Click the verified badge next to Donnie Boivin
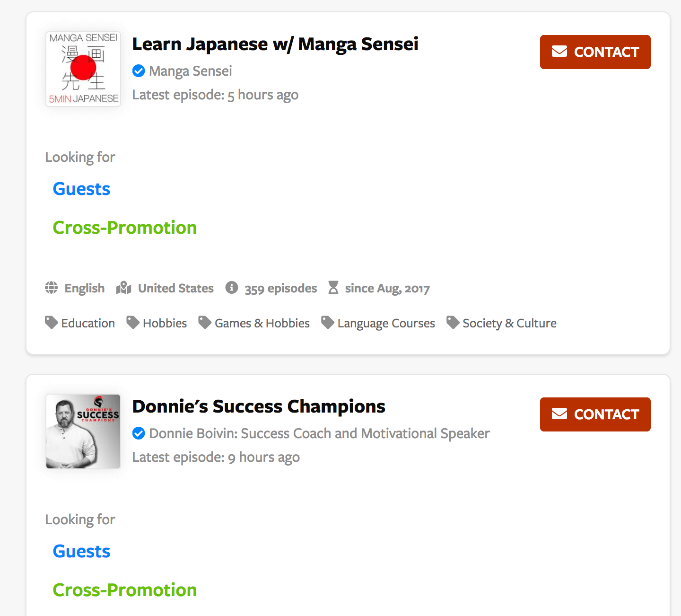This screenshot has height=616, width=681. [x=139, y=433]
